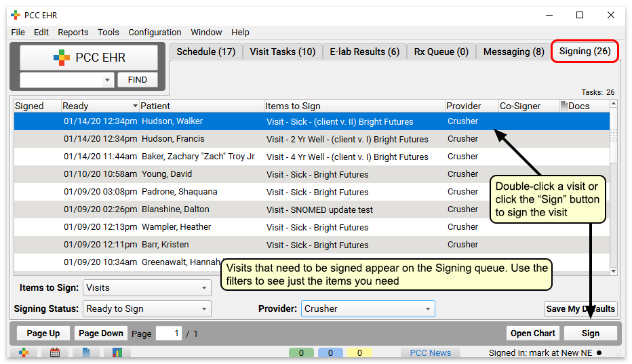632x364 pixels.
Task: Click the list scrollbar down arrow
Action: [x=614, y=271]
